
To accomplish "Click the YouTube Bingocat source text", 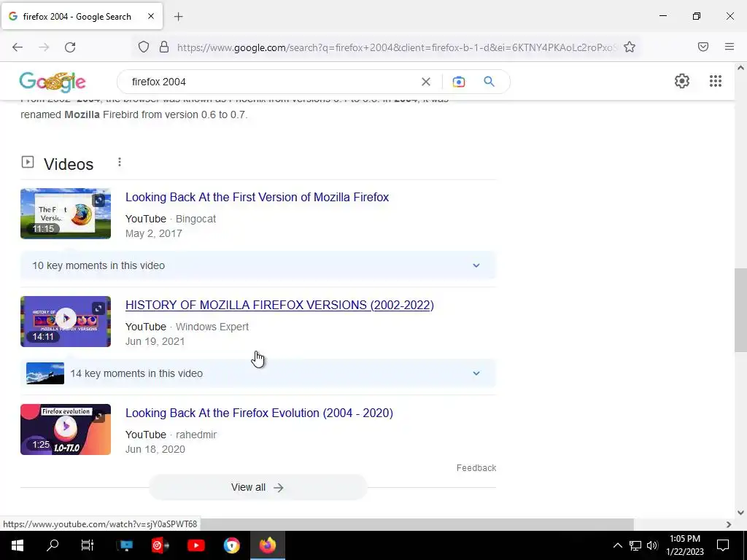I will pos(171,219).
